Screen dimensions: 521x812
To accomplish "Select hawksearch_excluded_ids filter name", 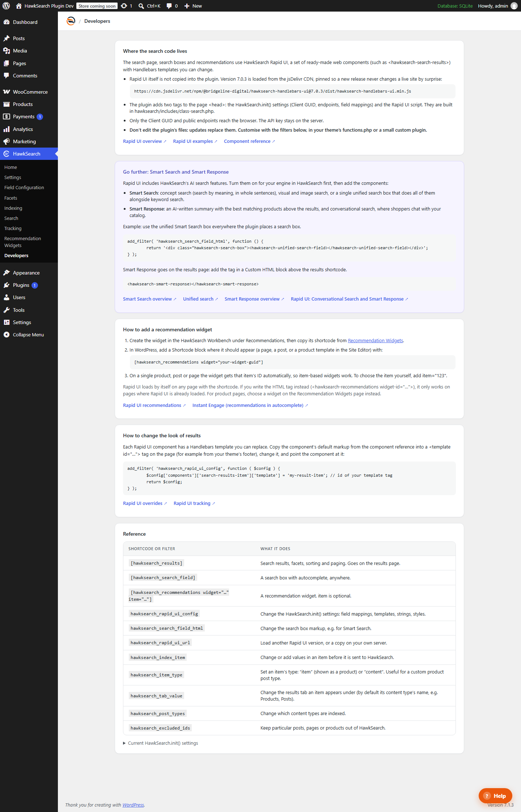I will (x=160, y=728).
